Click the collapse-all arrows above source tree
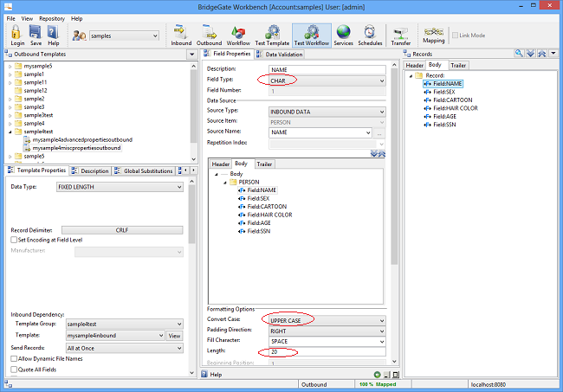Image resolution: width=563 pixels, height=392 pixels. pyautogui.click(x=382, y=153)
